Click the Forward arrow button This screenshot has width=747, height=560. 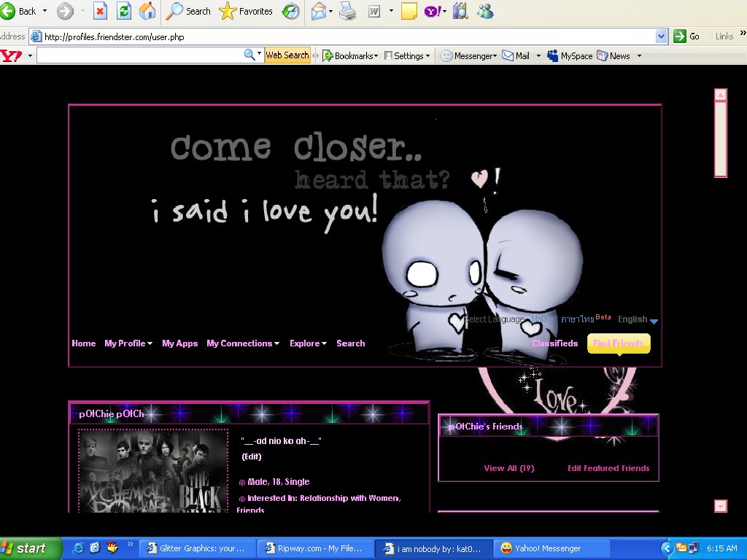point(65,11)
